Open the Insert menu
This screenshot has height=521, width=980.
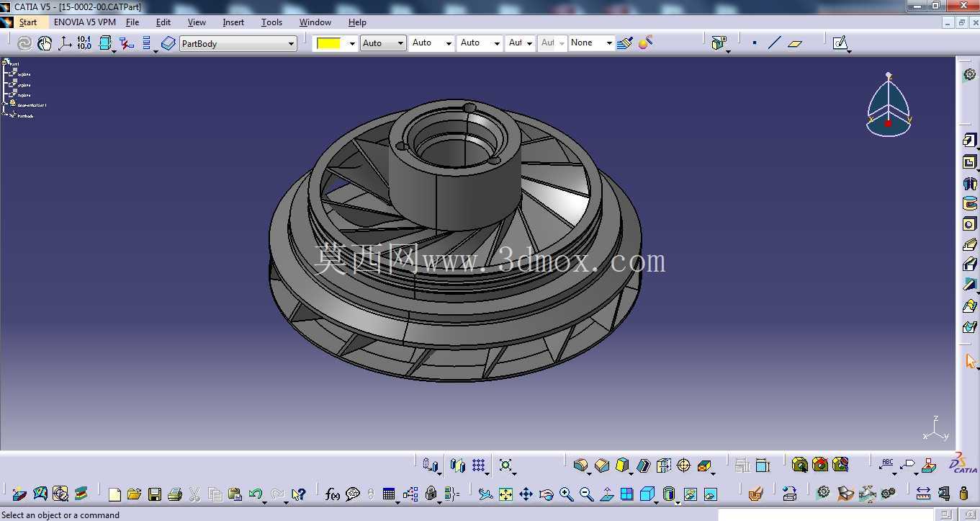(x=233, y=22)
